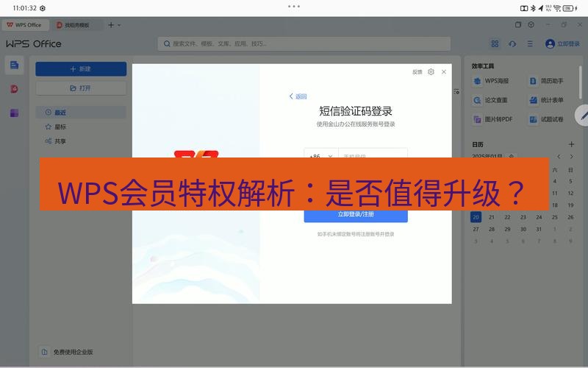Select date 22 in the calendar
Image resolution: width=588 pixels, height=368 pixels.
tap(507, 217)
